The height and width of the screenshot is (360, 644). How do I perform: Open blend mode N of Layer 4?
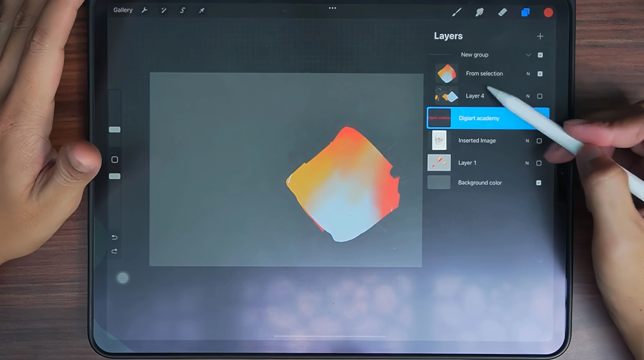pyautogui.click(x=528, y=96)
